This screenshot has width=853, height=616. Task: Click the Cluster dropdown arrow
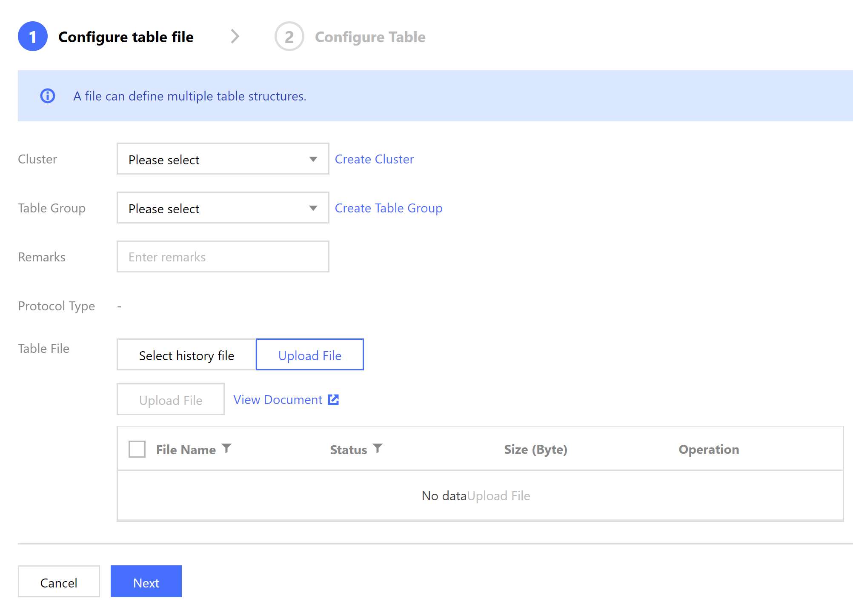(x=313, y=159)
